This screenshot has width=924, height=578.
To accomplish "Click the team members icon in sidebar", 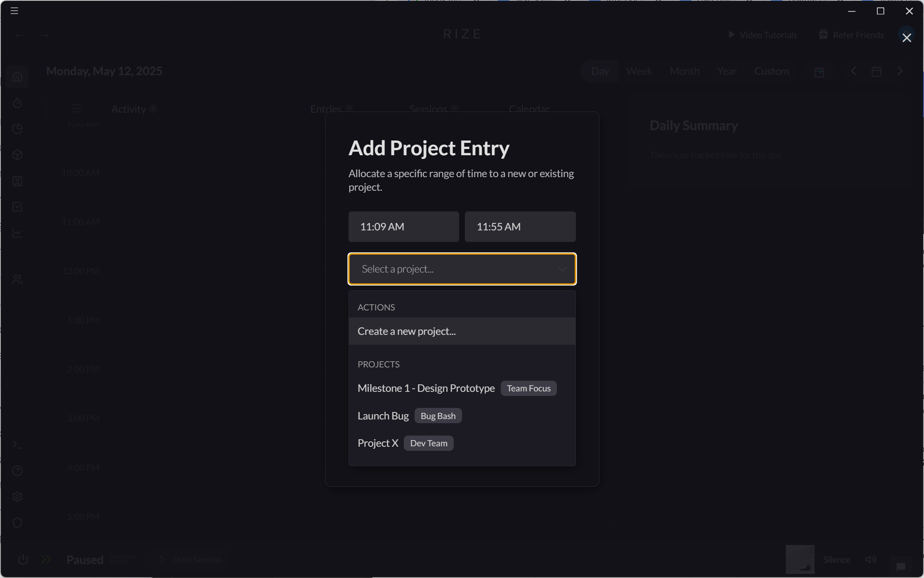I will coord(17,279).
